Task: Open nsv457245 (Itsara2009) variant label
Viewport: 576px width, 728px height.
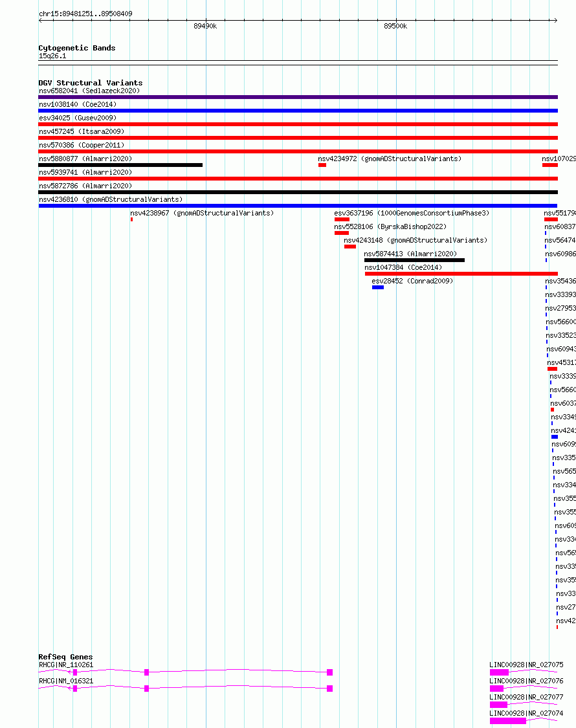Action: [x=82, y=131]
